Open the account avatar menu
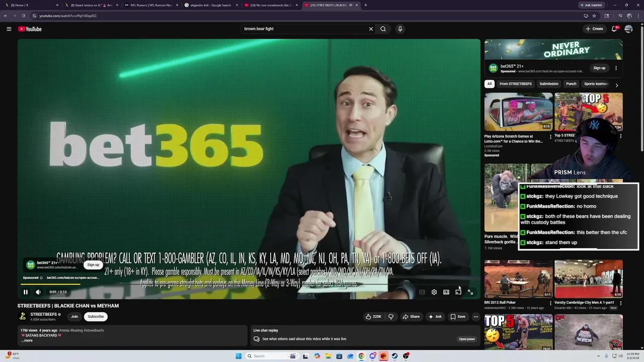Image resolution: width=644 pixels, height=362 pixels. [628, 29]
